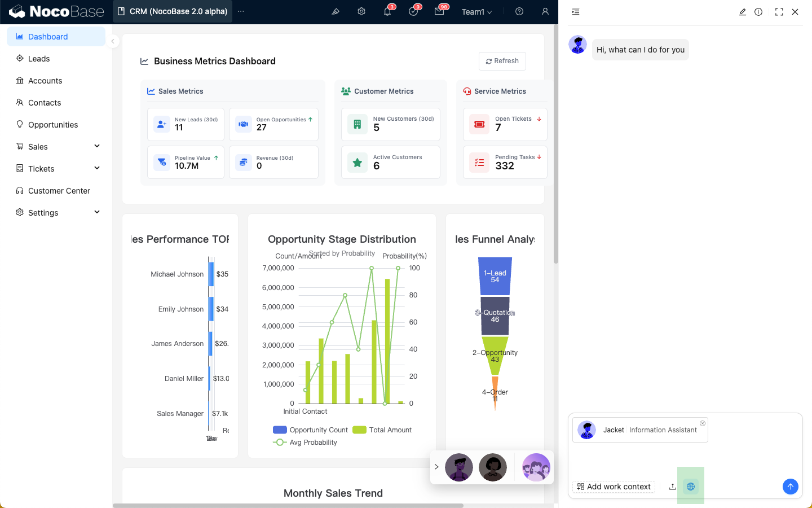Go to Leads in sidebar
The width and height of the screenshot is (812, 508).
tap(39, 59)
